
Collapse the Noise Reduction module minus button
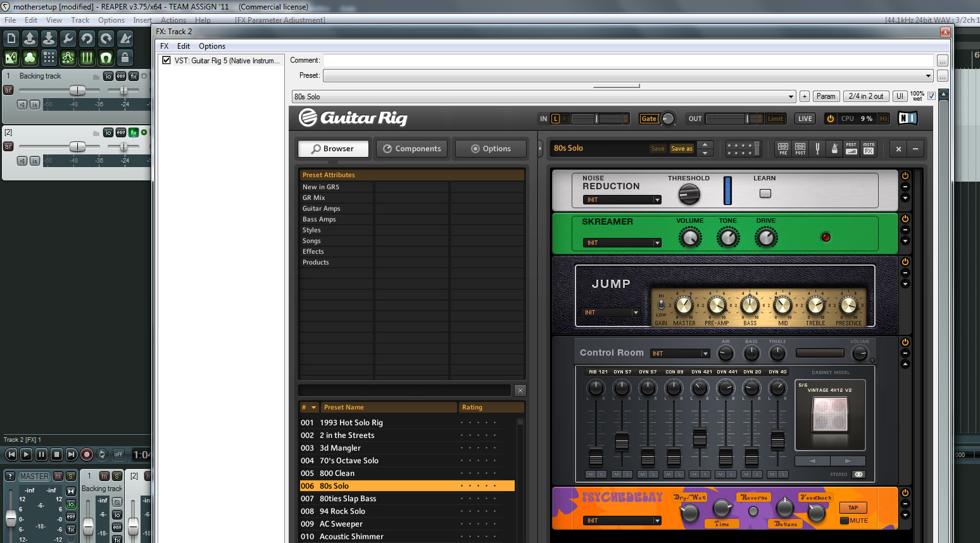click(x=905, y=187)
